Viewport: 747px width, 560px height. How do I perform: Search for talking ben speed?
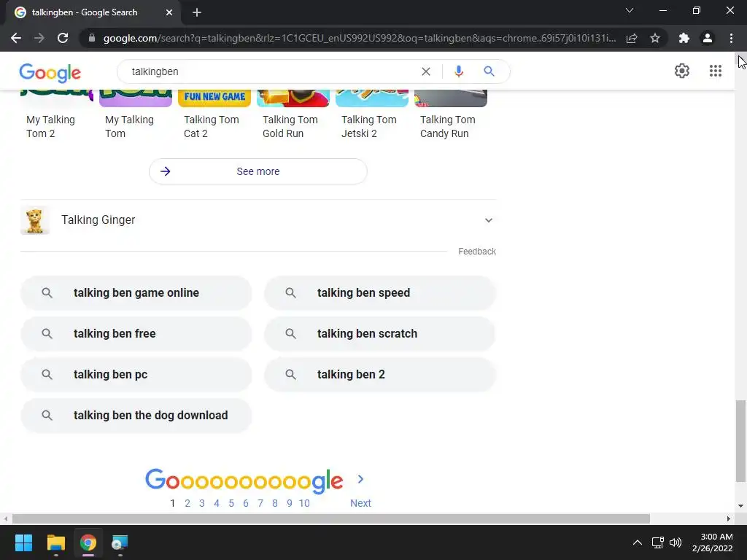[380, 293]
